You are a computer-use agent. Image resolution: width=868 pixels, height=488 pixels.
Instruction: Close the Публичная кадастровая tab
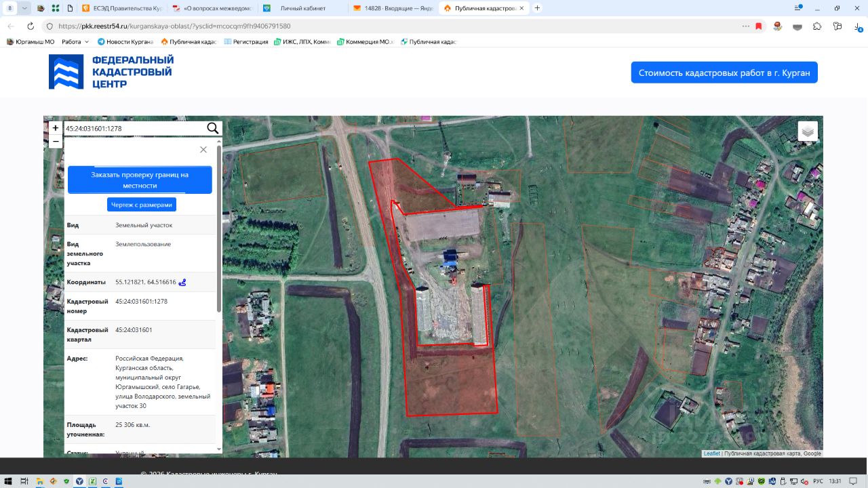[x=521, y=8]
